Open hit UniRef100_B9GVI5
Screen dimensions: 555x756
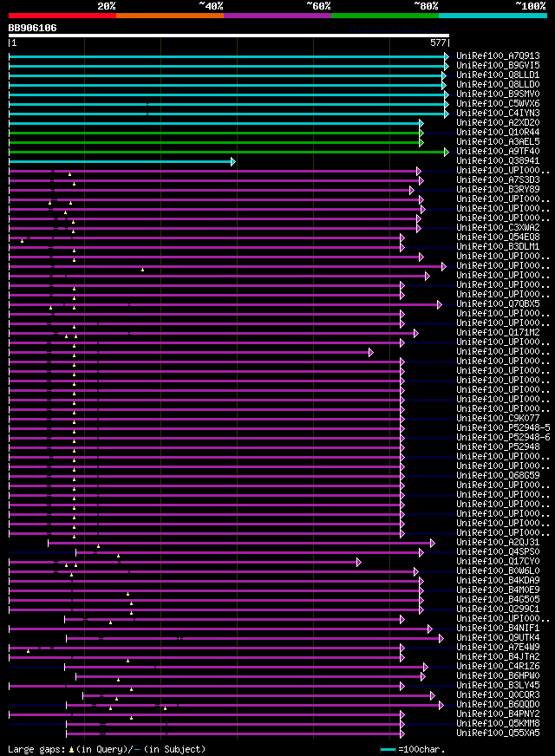pos(498,65)
